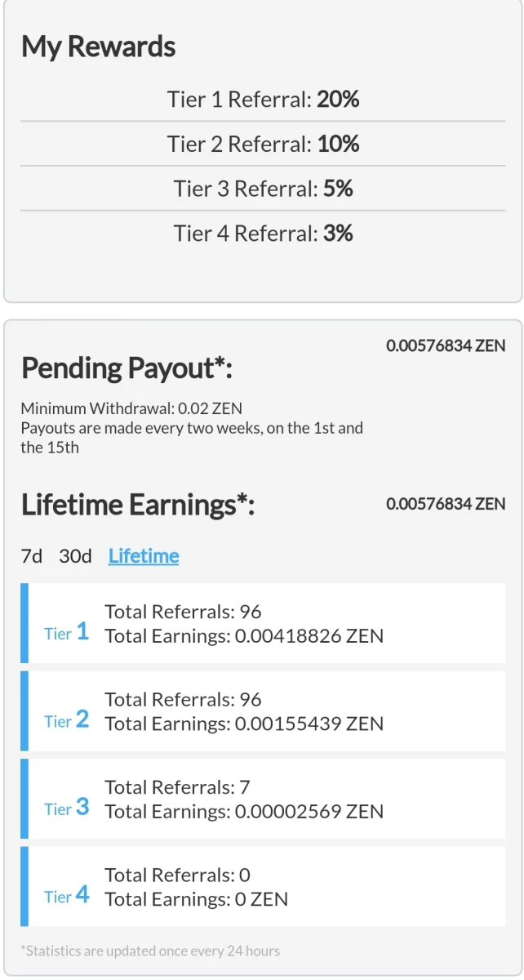Select the Tier 3 Referral 5% row
Viewport: 524px width, 980px height.
tap(263, 189)
